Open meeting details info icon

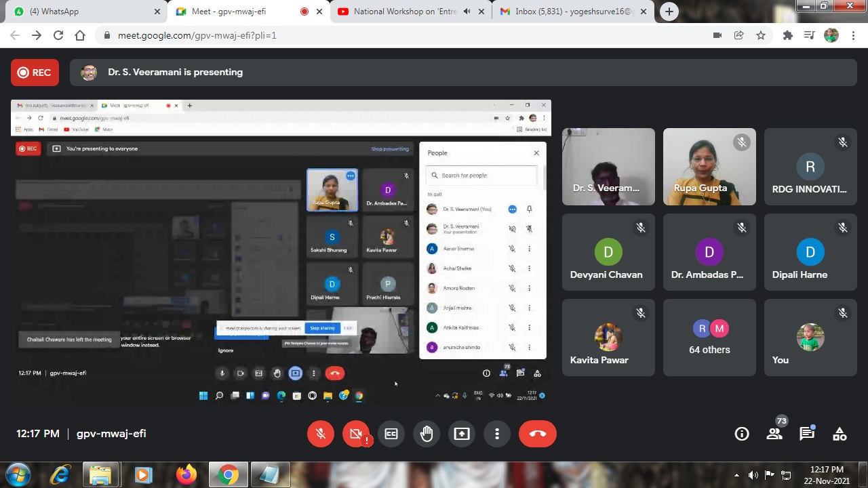[742, 434]
